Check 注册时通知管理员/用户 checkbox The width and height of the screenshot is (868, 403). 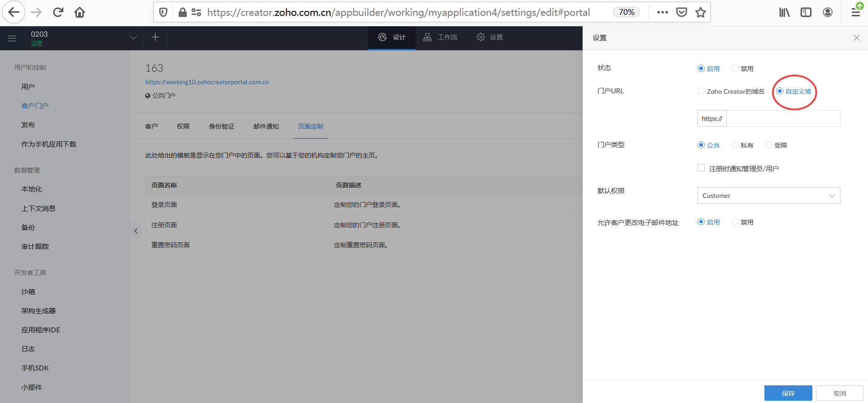tap(701, 168)
